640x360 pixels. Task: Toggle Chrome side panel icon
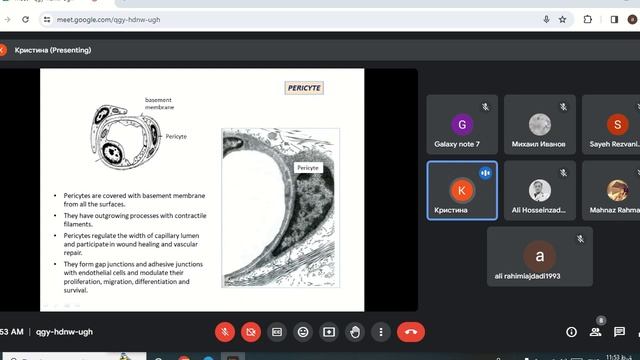614,19
